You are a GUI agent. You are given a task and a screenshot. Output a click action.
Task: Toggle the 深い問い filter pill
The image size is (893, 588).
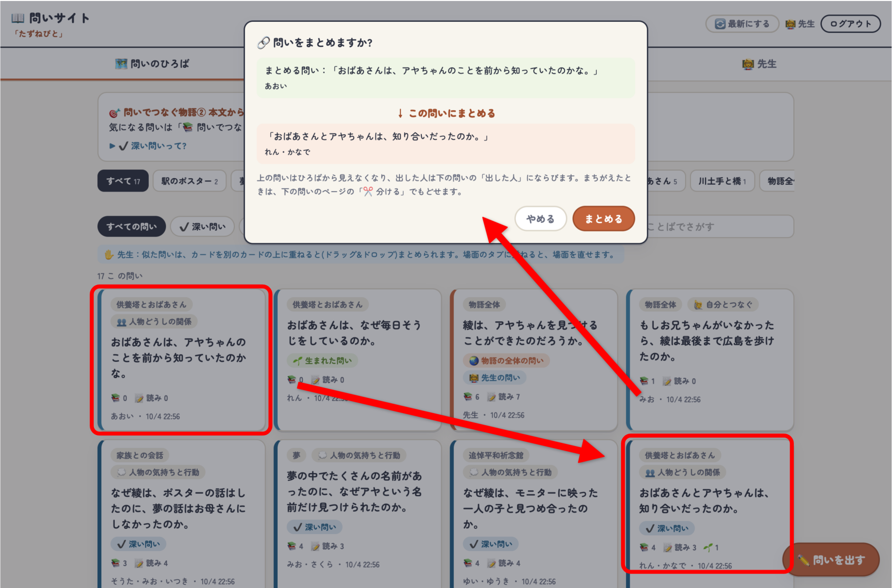(x=203, y=227)
